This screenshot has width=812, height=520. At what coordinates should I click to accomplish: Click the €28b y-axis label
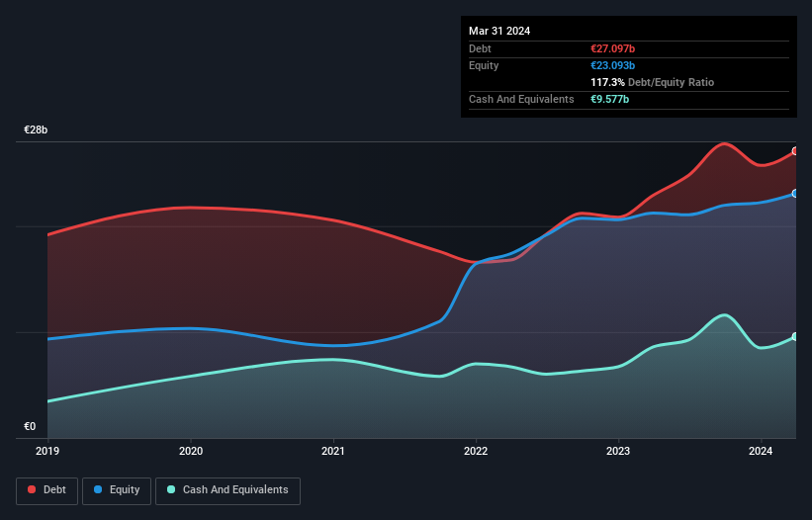click(x=36, y=130)
